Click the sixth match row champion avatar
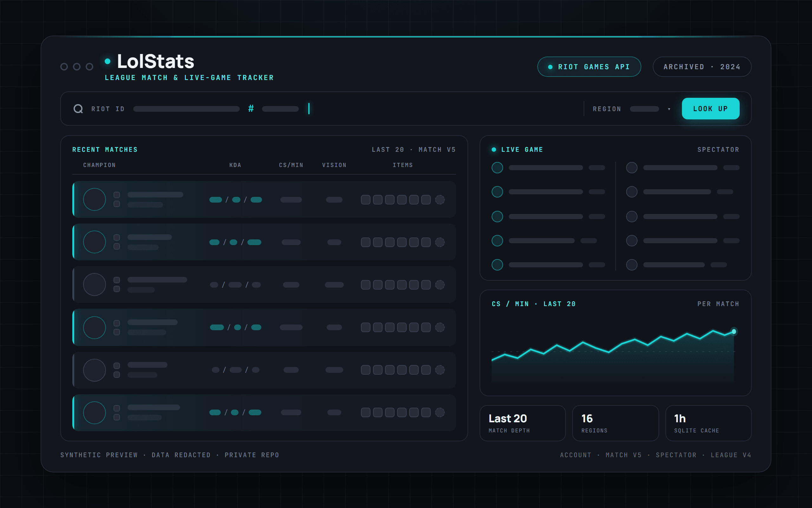 [94, 412]
